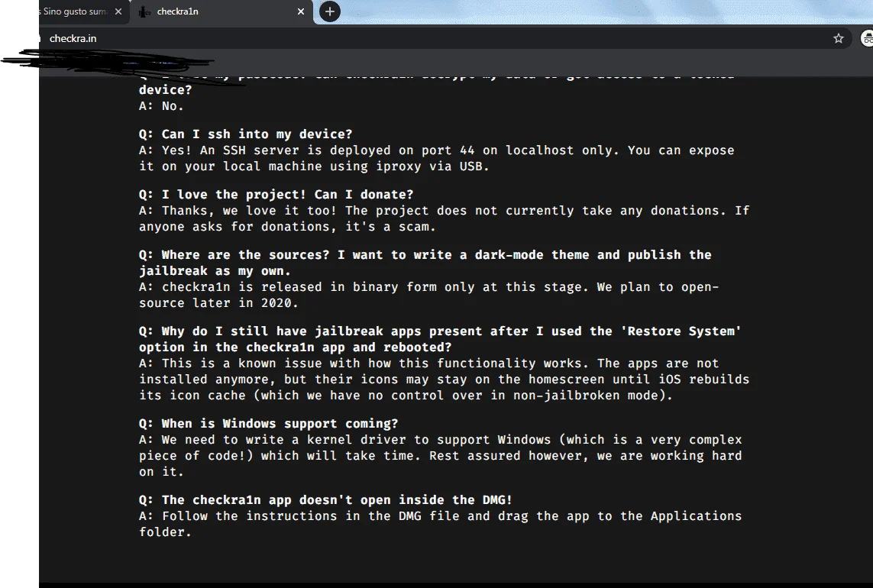
Task: Click answer line 'on it.'
Action: tap(161, 472)
